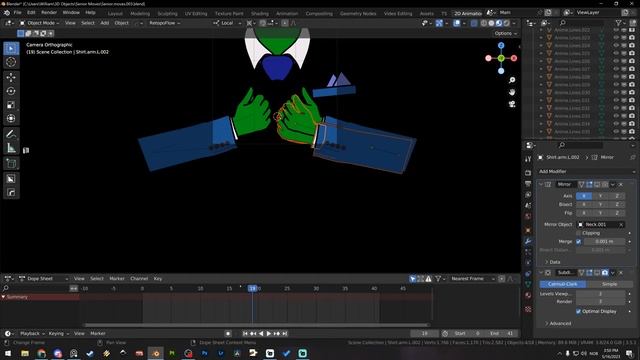Image resolution: width=640 pixels, height=360 pixels.
Task: Choose the Add Cube tool
Action: (x=11, y=164)
